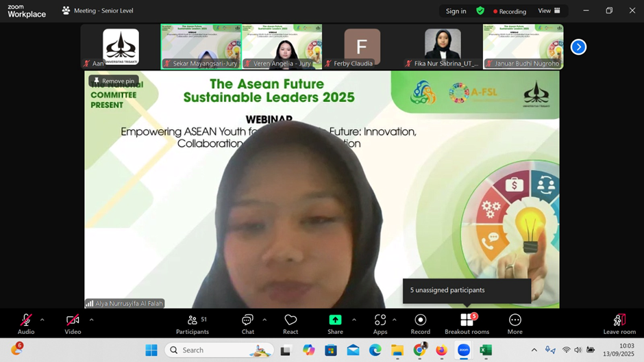The width and height of the screenshot is (644, 362).
Task: Expand the share options arrow
Action: point(354,320)
